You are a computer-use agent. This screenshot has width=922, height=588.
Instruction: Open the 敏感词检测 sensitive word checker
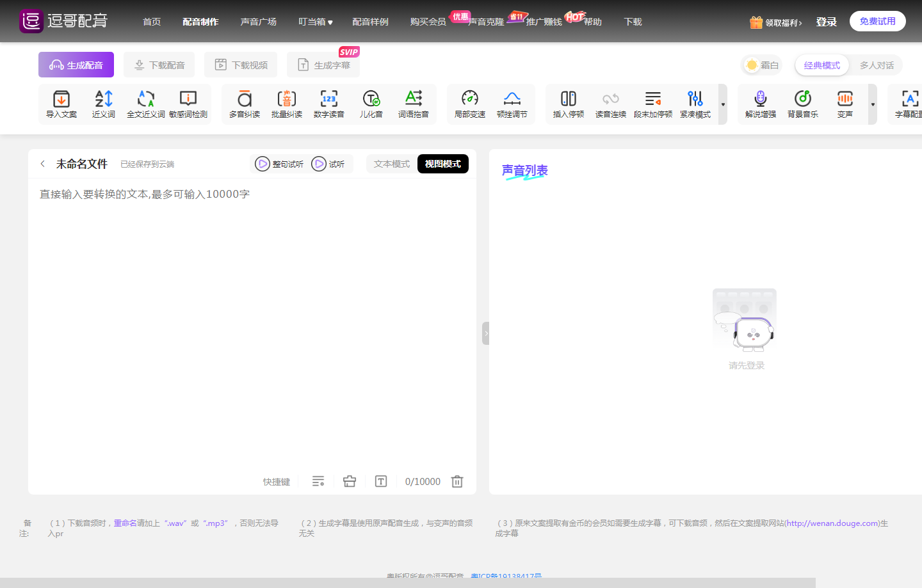(x=188, y=104)
